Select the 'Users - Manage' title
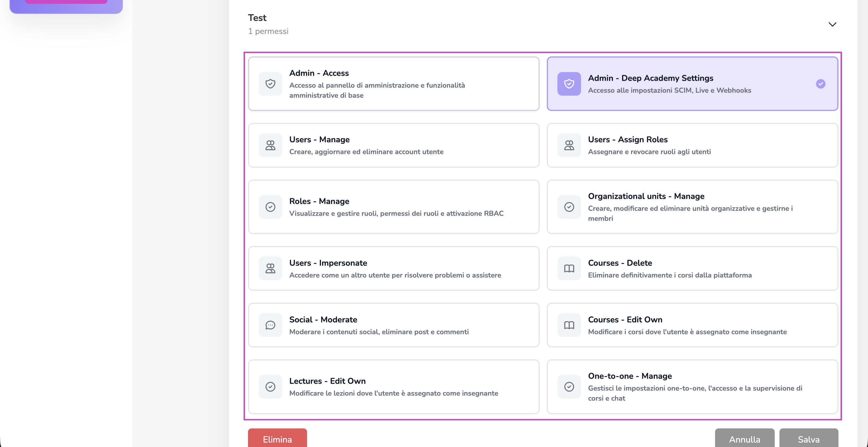This screenshot has height=447, width=868. click(319, 139)
